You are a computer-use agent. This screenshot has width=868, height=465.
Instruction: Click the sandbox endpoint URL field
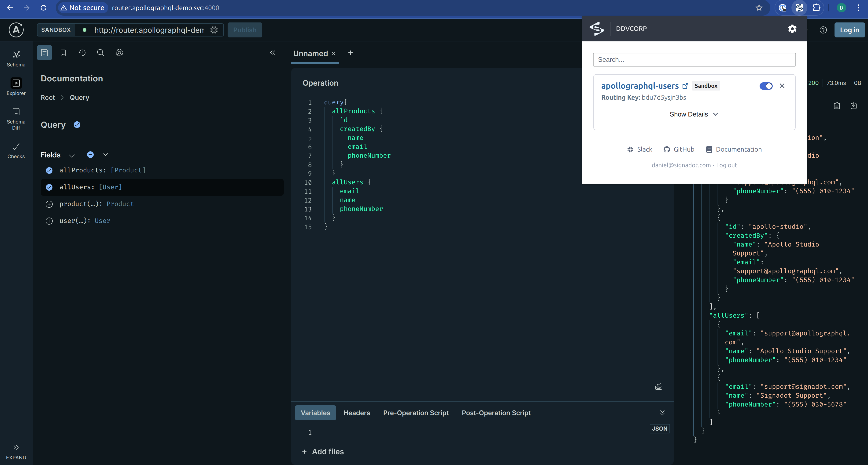click(149, 30)
